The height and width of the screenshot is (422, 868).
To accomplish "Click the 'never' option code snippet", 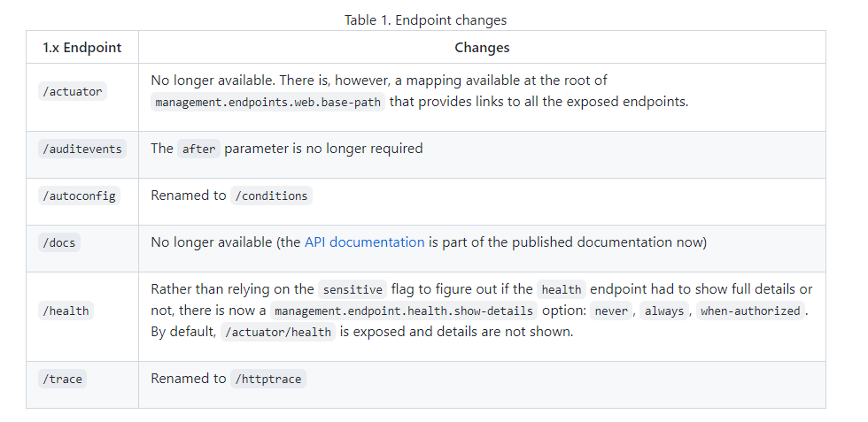I will [610, 311].
